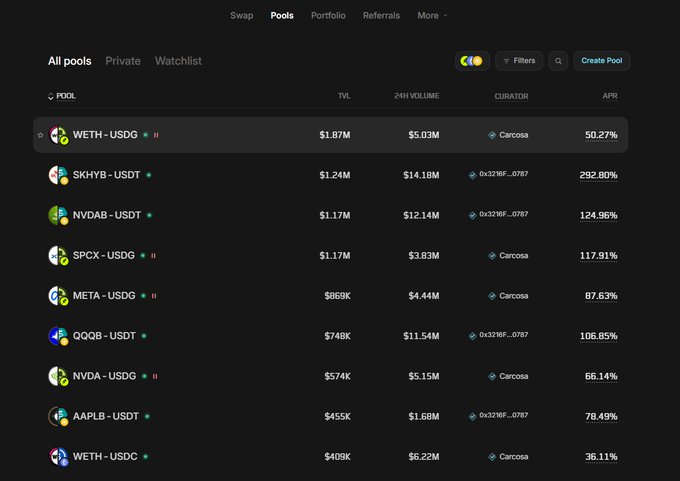Viewport: 680px width, 481px height.
Task: Select the All pools tab
Action: [x=70, y=61]
